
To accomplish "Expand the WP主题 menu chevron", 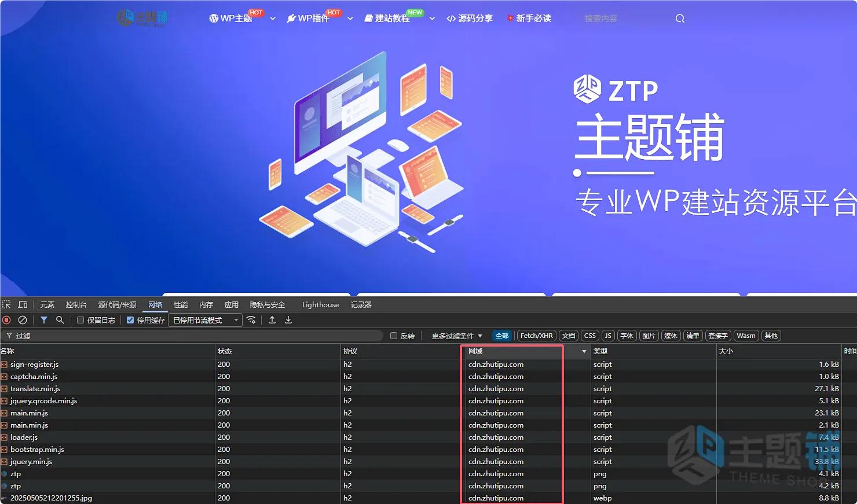I will click(x=273, y=19).
